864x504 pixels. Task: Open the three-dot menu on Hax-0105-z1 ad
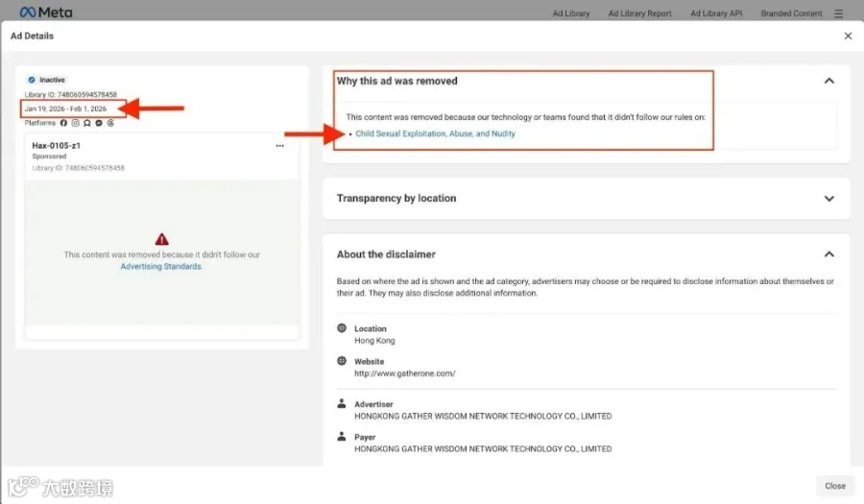(x=280, y=146)
